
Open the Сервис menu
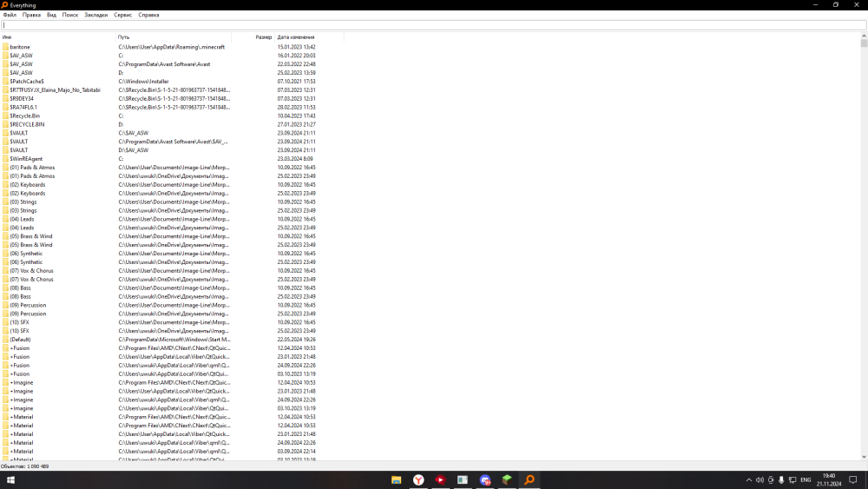coord(123,15)
